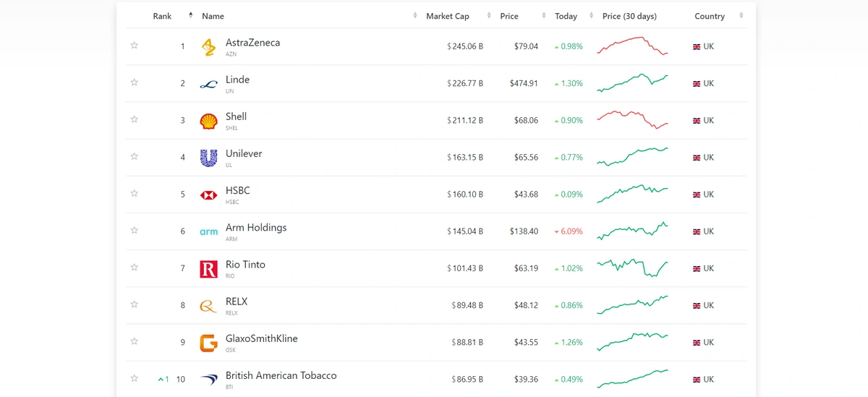Image resolution: width=868 pixels, height=397 pixels.
Task: Click the UK flag in HSBC row
Action: pos(697,195)
